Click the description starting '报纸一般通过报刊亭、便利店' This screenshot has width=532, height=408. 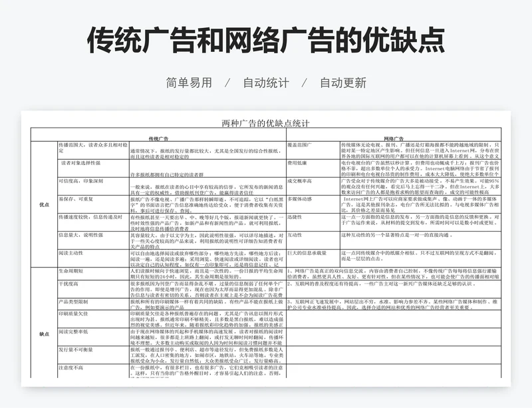pyautogui.click(x=206, y=355)
